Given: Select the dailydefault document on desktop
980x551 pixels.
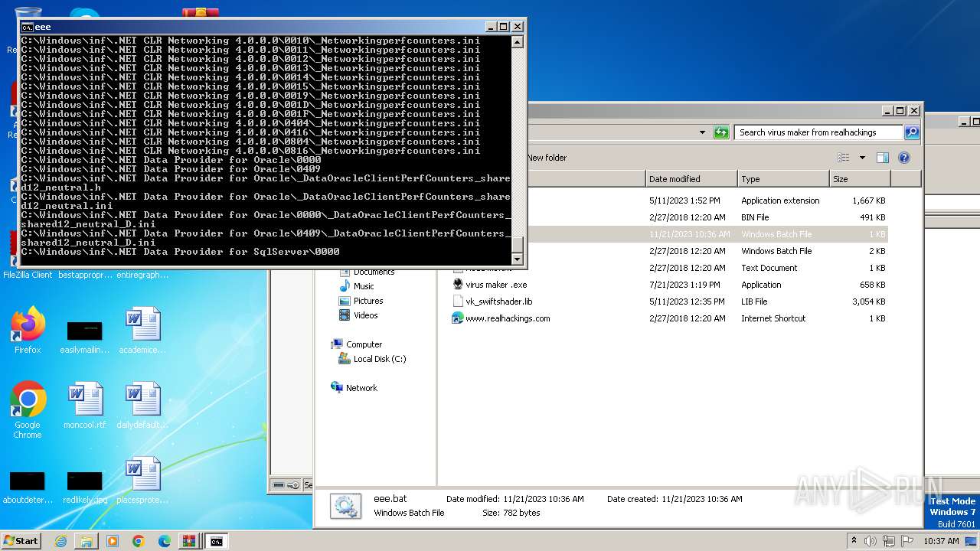Looking at the screenshot, I should click(x=142, y=406).
